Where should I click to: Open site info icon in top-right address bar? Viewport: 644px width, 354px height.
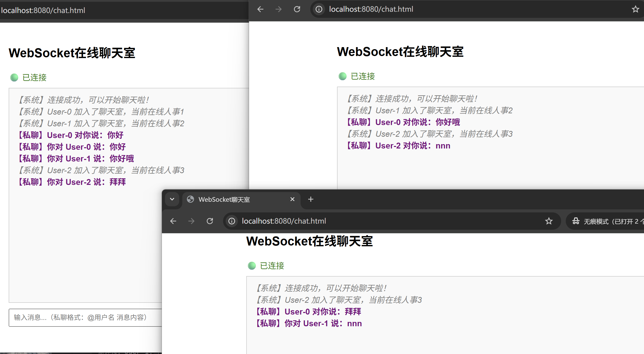coord(319,9)
